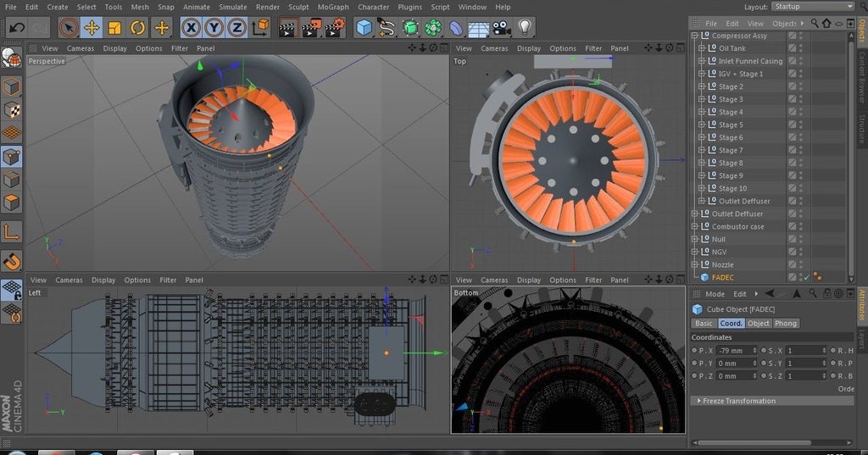The image size is (868, 455).
Task: Click Cameras in the Perspective viewport menu
Action: [x=81, y=48]
